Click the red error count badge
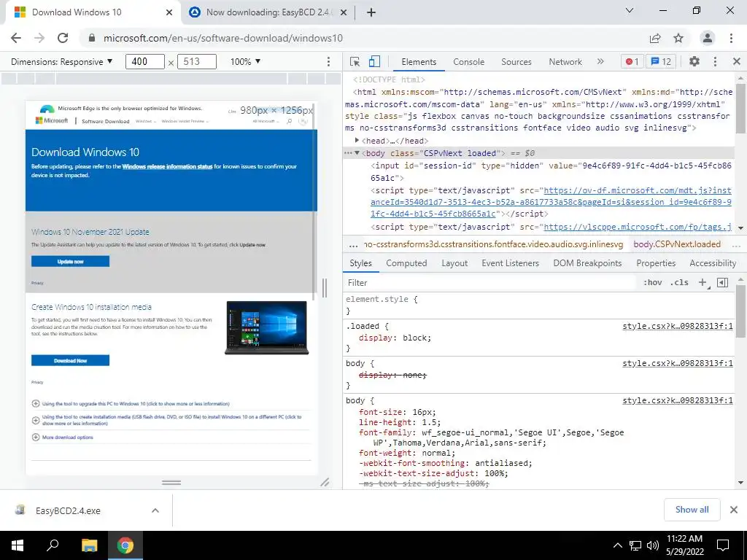Viewport: 747px width, 560px height. tap(632, 61)
